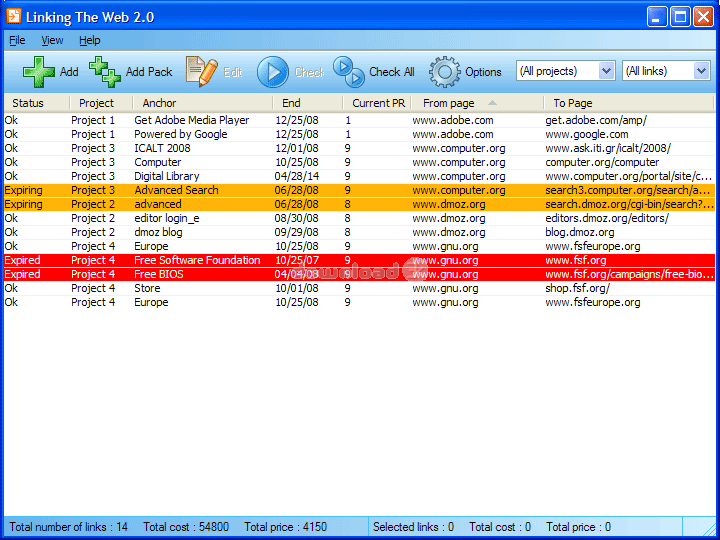
Task: Click Total price : 4150 in status bar
Action: (x=285, y=527)
